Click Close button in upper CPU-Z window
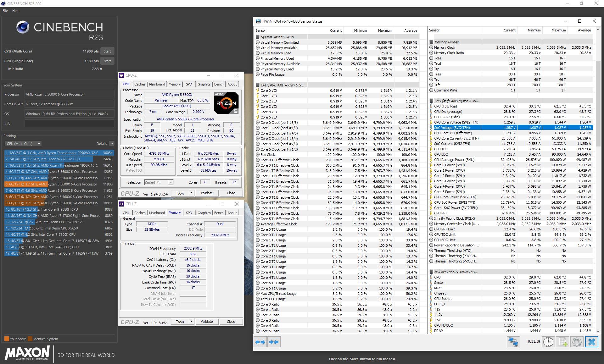The height and width of the screenshot is (364, 604). point(231,193)
